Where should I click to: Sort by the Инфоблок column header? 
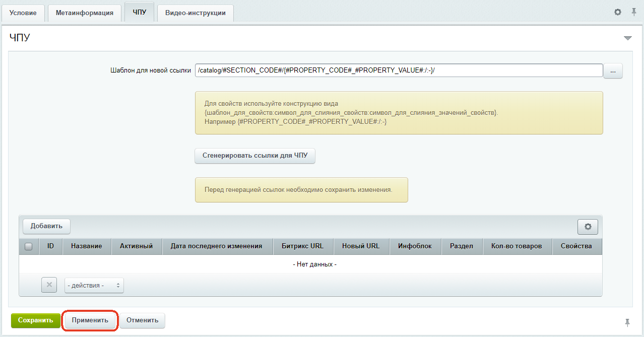tap(415, 246)
